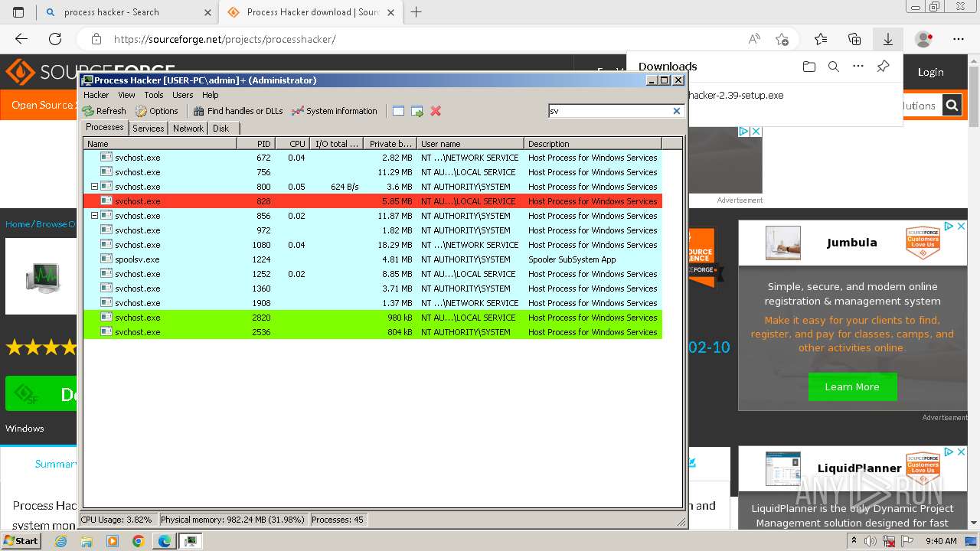Select green svchost.exe row PID 2820
980x551 pixels.
click(x=373, y=318)
